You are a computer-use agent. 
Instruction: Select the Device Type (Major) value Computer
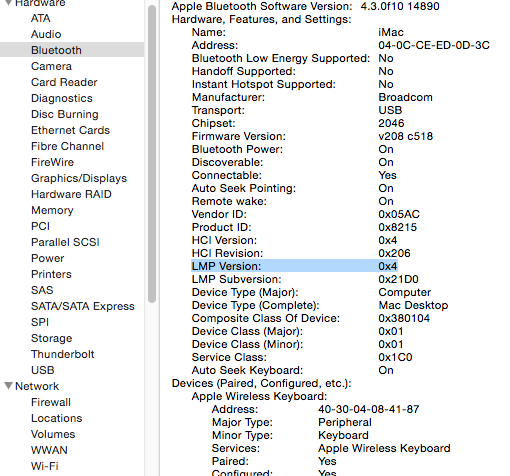point(404,292)
